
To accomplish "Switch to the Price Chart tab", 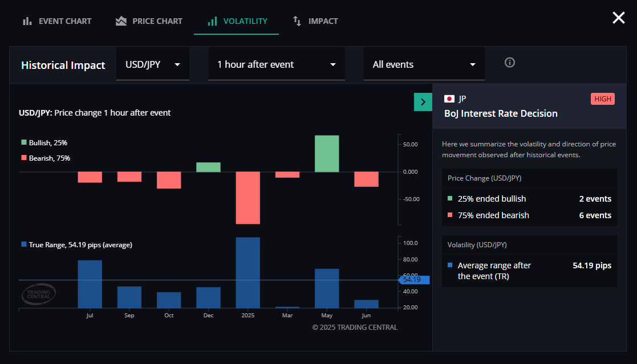I will pos(149,21).
